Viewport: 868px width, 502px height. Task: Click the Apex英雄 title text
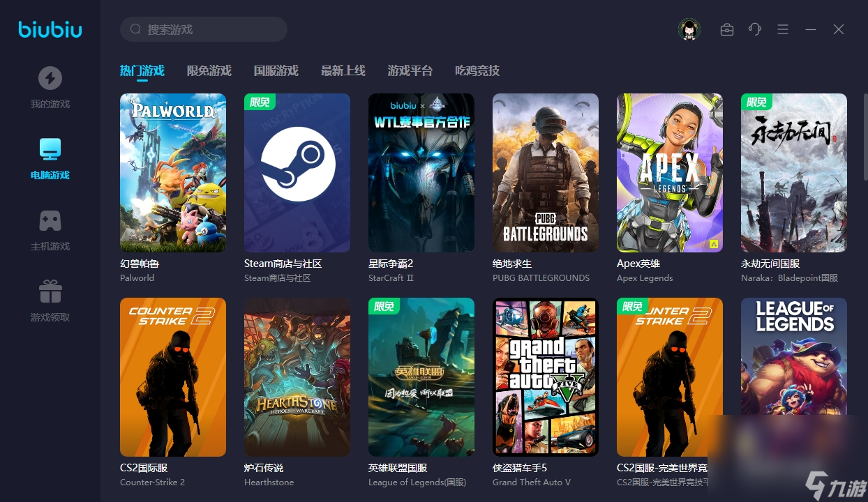(x=638, y=264)
